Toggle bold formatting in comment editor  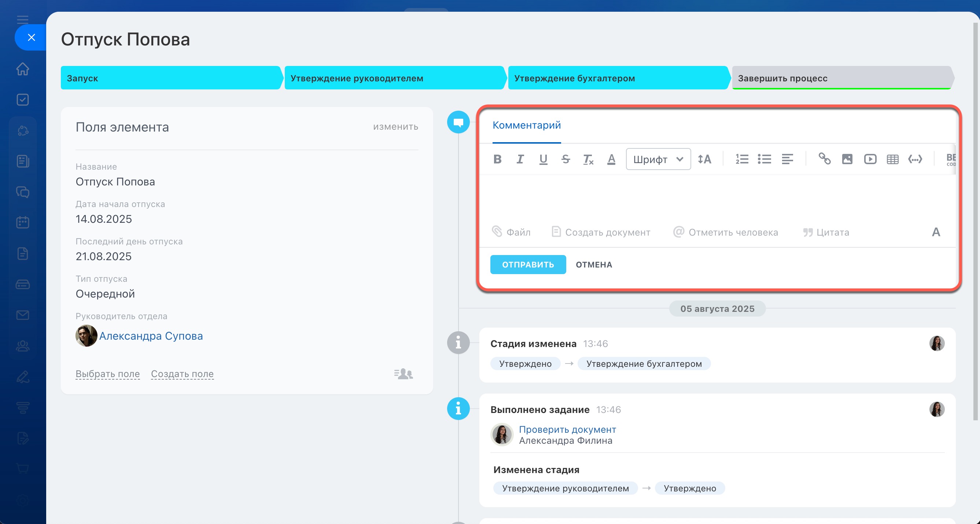click(497, 159)
